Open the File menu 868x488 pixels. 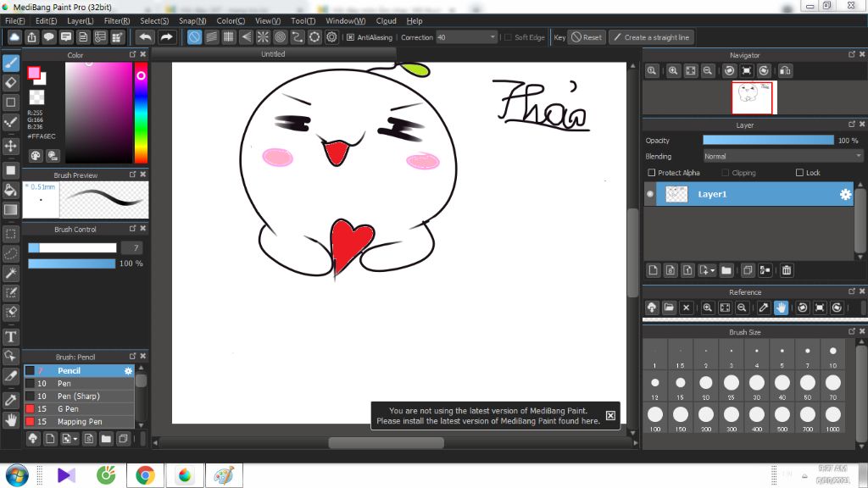[15, 21]
